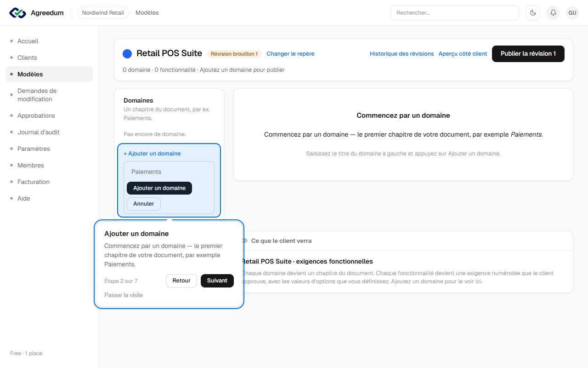Go to Accueil in the sidebar
The image size is (588, 368).
pos(49,41)
